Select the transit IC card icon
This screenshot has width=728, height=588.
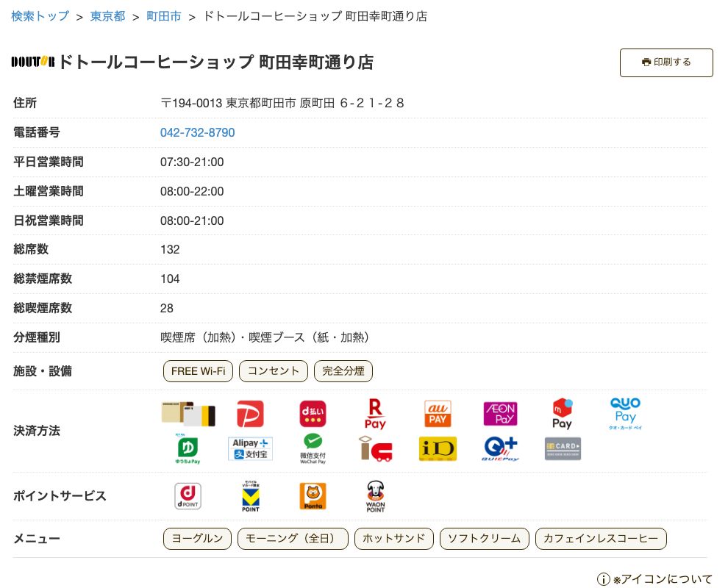tap(375, 449)
